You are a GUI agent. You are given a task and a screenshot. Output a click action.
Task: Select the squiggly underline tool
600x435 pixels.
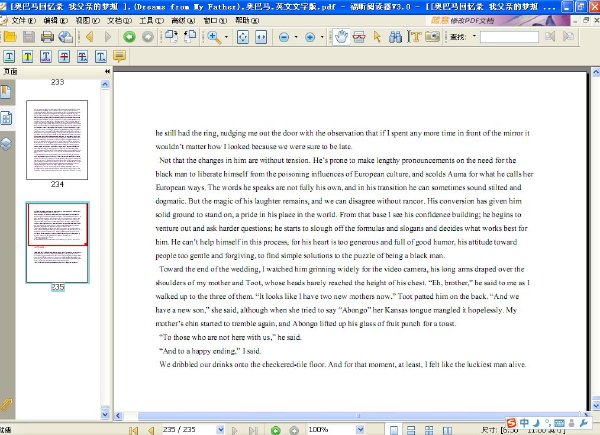[x=46, y=57]
